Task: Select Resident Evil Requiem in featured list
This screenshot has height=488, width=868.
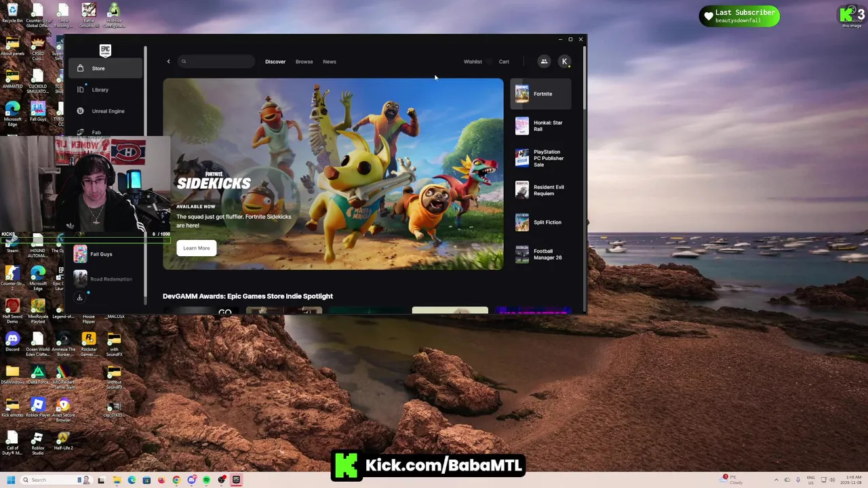Action: click(541, 190)
